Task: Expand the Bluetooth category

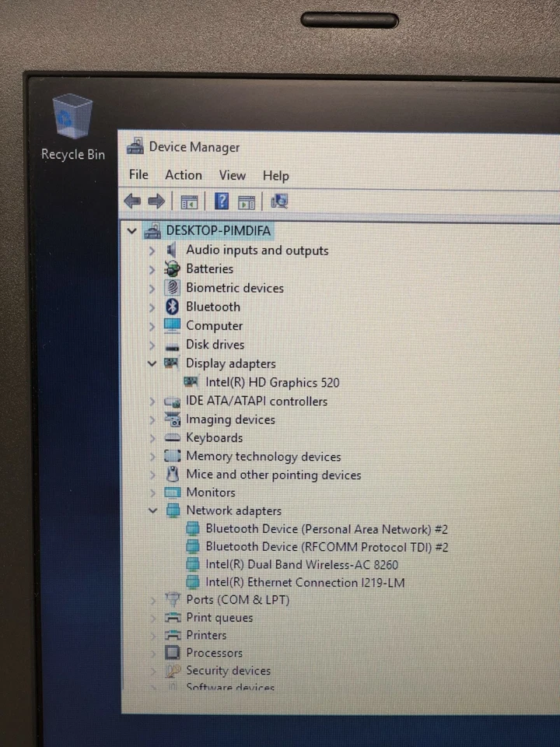Action: pyautogui.click(x=152, y=307)
